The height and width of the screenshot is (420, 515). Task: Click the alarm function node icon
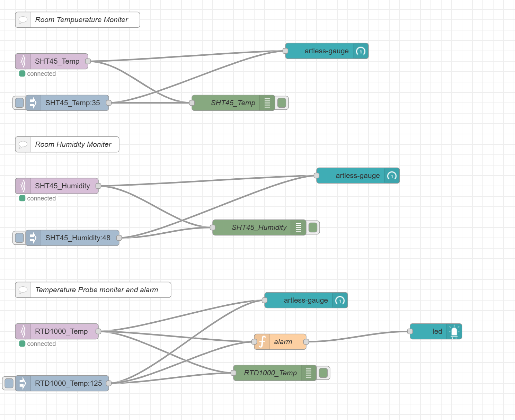pyautogui.click(x=262, y=342)
